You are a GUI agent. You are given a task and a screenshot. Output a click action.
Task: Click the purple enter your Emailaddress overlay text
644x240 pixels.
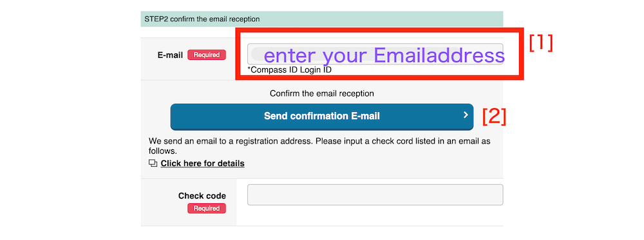[384, 55]
